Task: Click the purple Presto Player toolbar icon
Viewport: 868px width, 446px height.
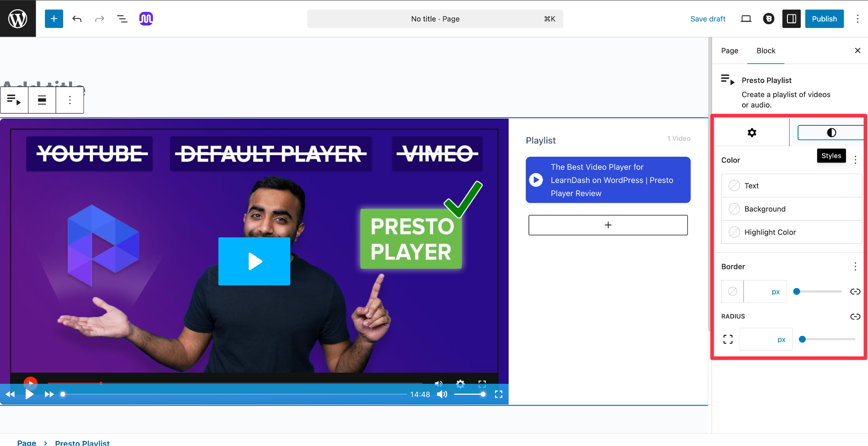Action: click(145, 19)
